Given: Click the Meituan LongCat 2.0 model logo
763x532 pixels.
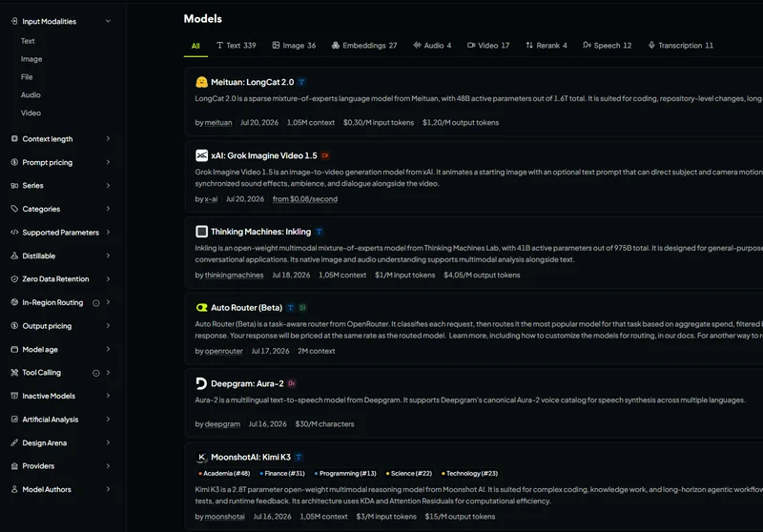Looking at the screenshot, I should 201,82.
